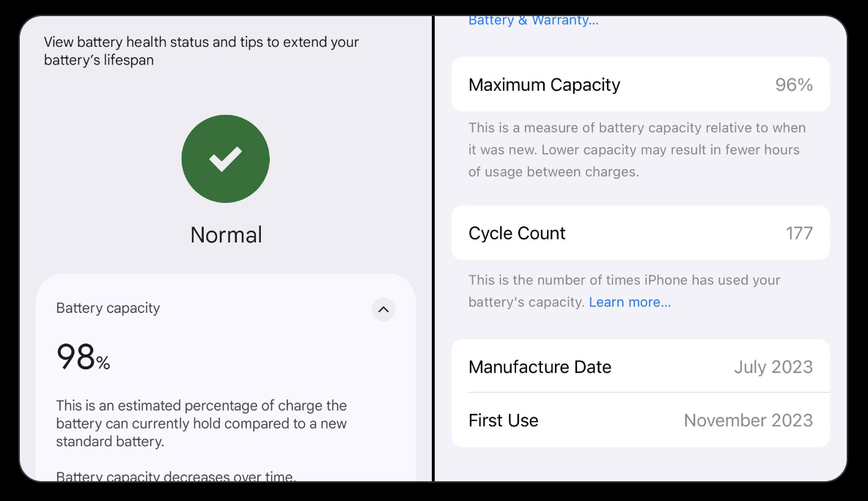Click the estimated percentage explanation paragraph

pyautogui.click(x=202, y=423)
